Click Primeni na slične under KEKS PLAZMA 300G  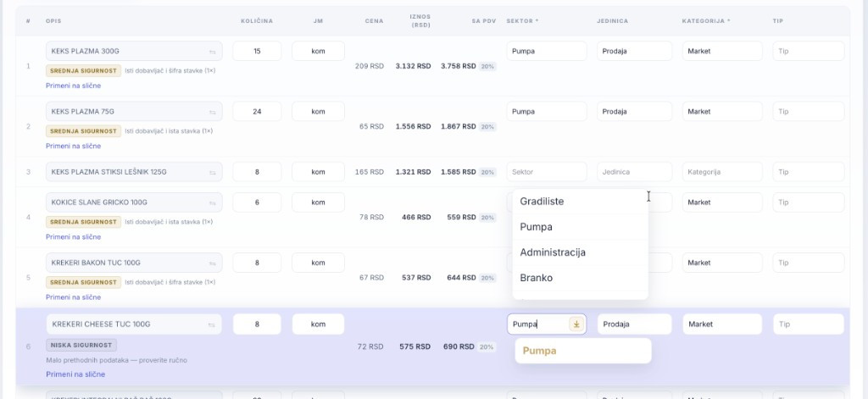(73, 86)
